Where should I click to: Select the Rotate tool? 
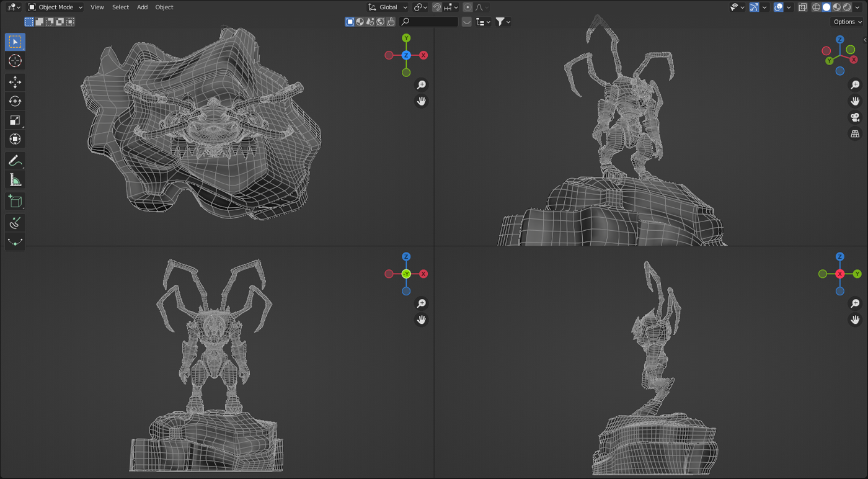[x=15, y=101]
